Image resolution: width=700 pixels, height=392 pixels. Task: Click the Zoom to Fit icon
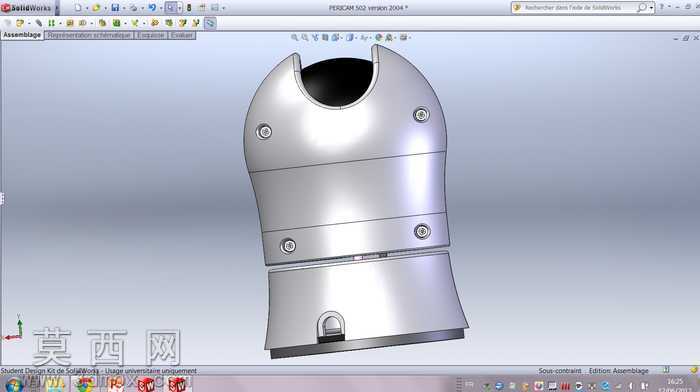tap(295, 38)
